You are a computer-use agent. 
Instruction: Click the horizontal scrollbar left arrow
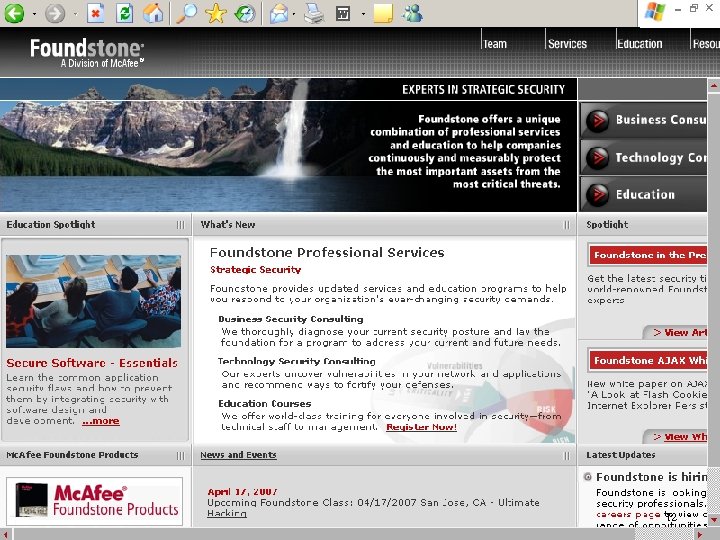click(6, 534)
